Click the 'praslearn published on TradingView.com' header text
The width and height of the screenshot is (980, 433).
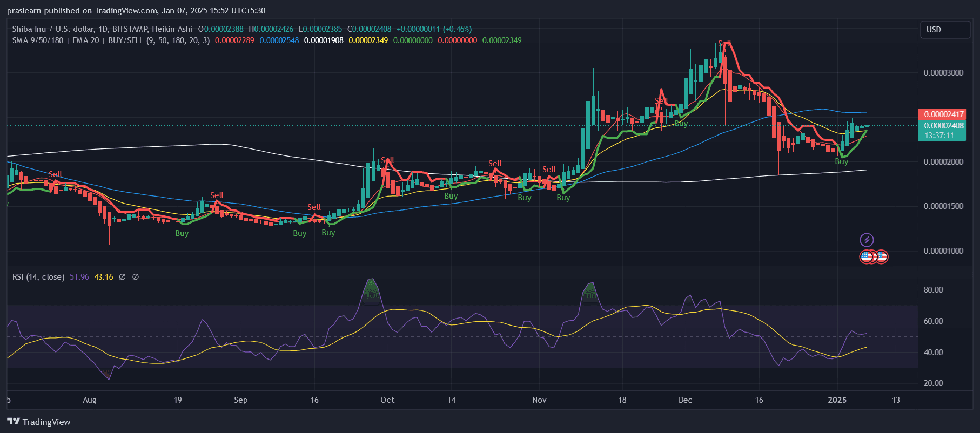[82, 11]
